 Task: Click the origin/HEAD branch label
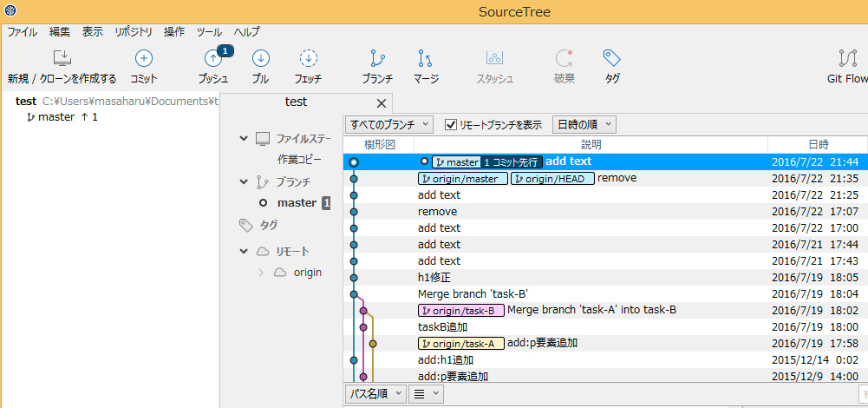(x=552, y=179)
